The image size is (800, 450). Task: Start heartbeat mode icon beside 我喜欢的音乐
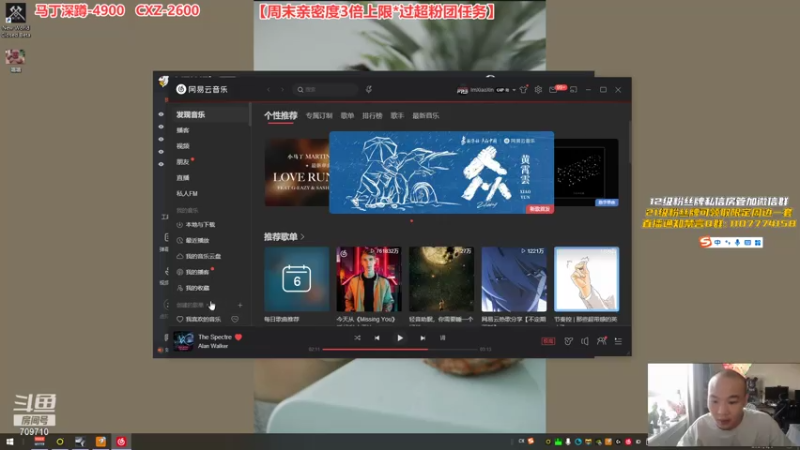235,319
